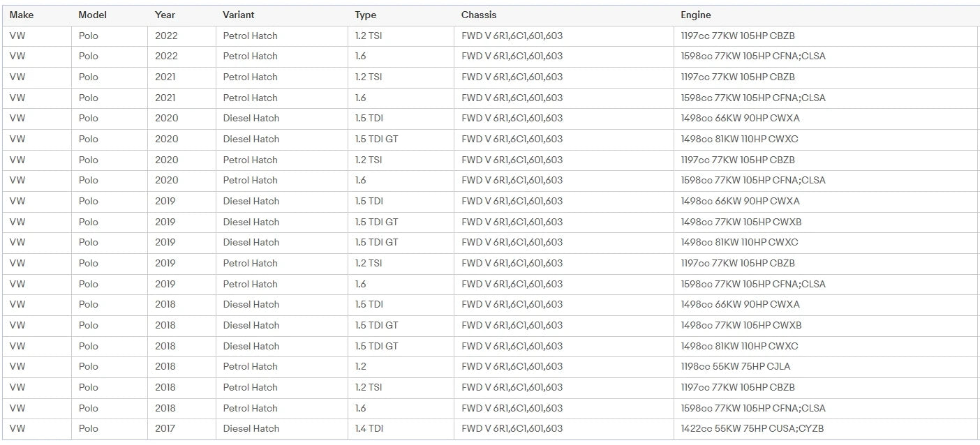Select 2019 engine '1498cc 81KW 110HP CWXC'
Viewport: 980px width, 445px height.
tap(739, 242)
